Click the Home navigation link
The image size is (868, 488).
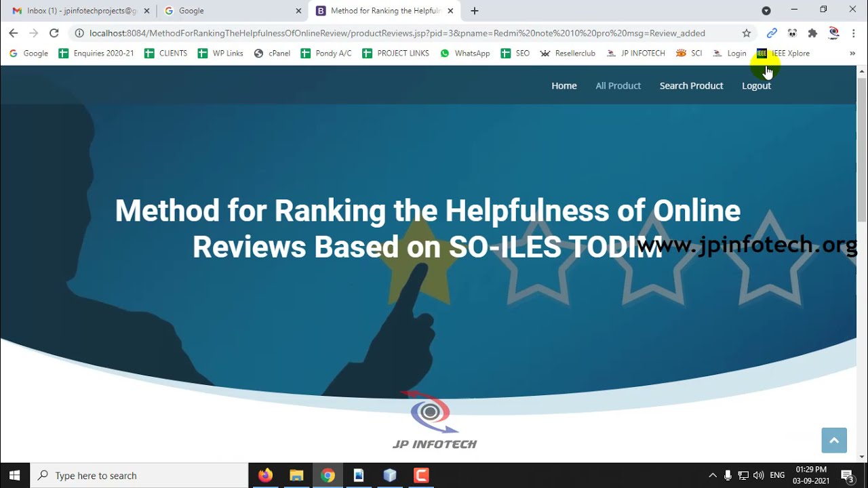pyautogui.click(x=564, y=85)
